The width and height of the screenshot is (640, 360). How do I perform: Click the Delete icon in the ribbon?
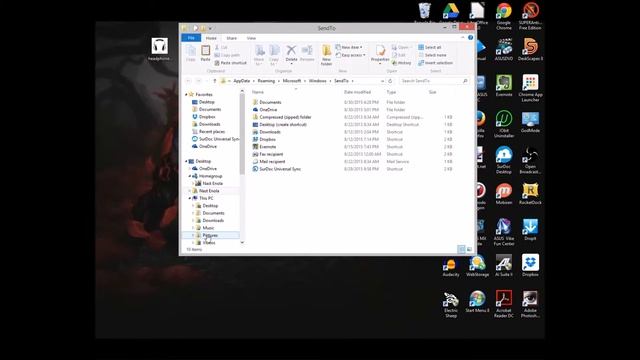[x=291, y=53]
